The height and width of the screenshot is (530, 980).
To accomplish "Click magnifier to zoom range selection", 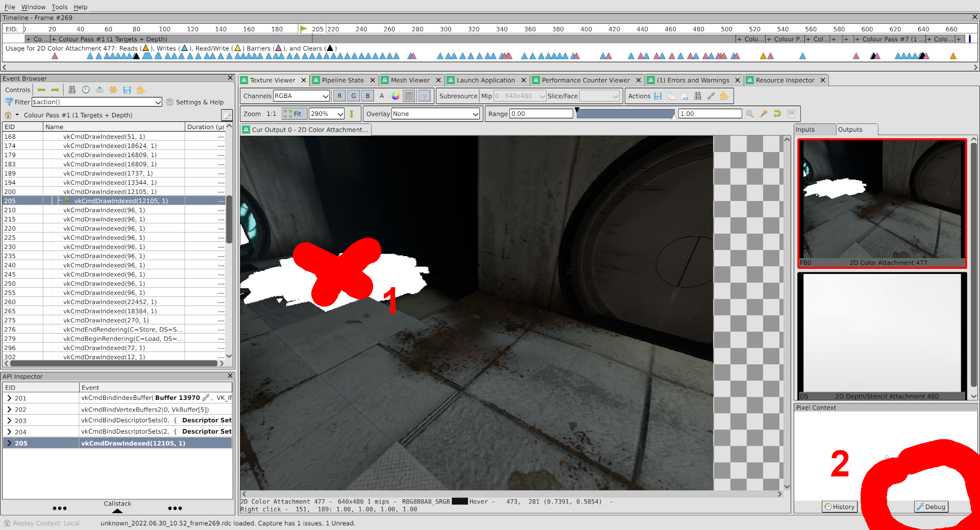I will coord(750,114).
